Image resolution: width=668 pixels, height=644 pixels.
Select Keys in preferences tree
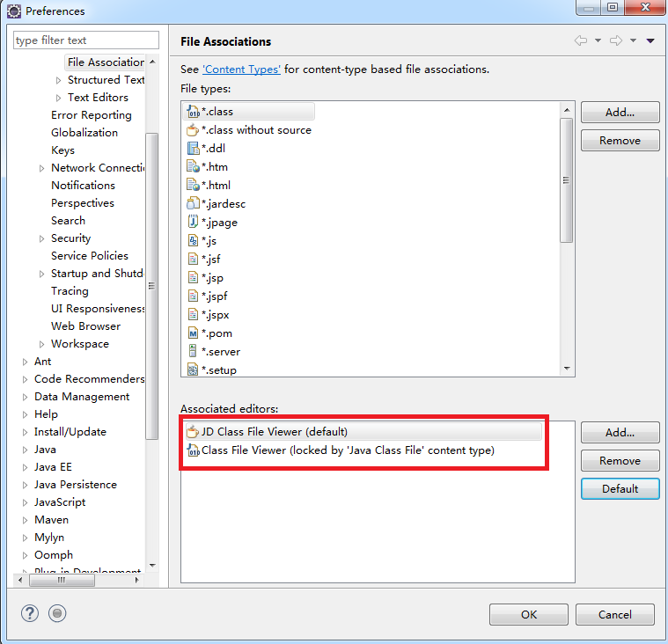(x=62, y=150)
